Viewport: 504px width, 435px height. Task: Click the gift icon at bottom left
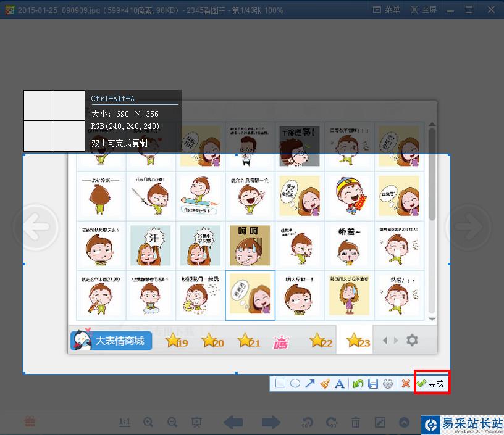30,421
